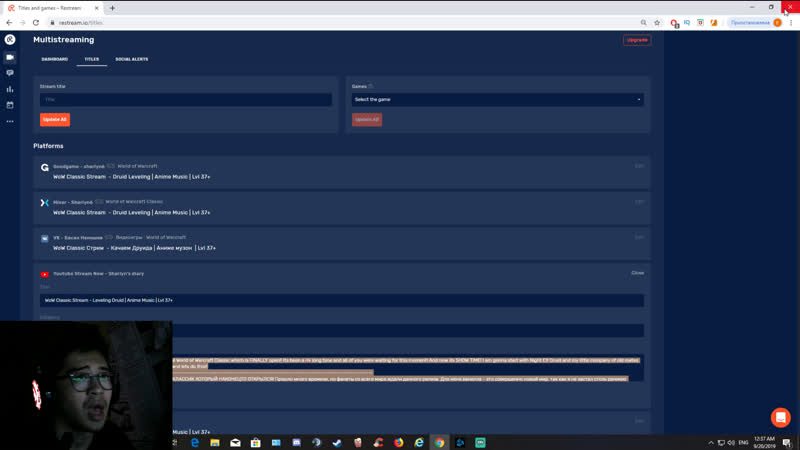
Task: Open the orange support chat bubble
Action: [780, 417]
